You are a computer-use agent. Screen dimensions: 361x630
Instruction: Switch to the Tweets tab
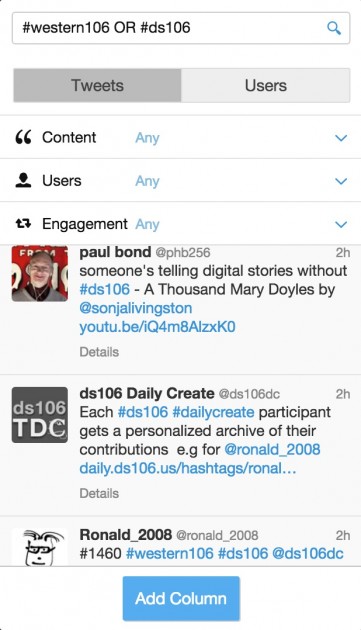point(97,85)
